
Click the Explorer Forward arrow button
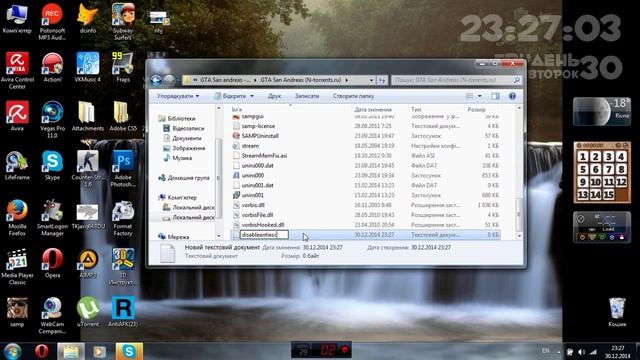tap(169, 80)
